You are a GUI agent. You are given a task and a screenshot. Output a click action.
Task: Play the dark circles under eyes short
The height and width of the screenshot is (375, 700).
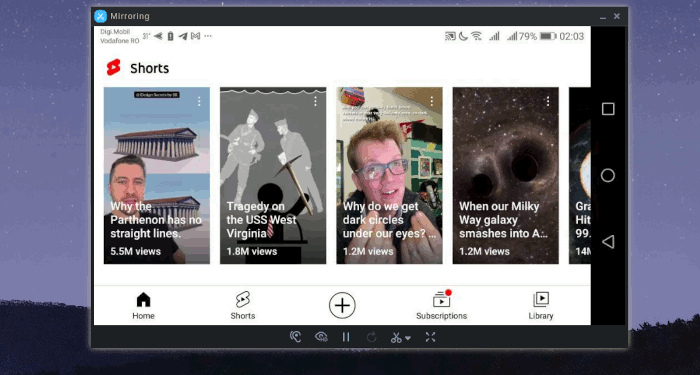click(x=389, y=175)
